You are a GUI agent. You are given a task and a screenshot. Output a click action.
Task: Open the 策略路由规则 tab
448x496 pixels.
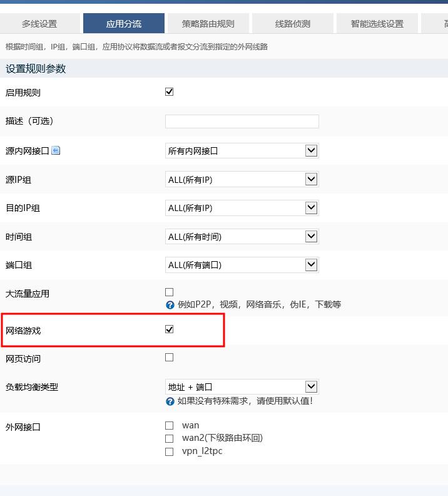click(208, 24)
